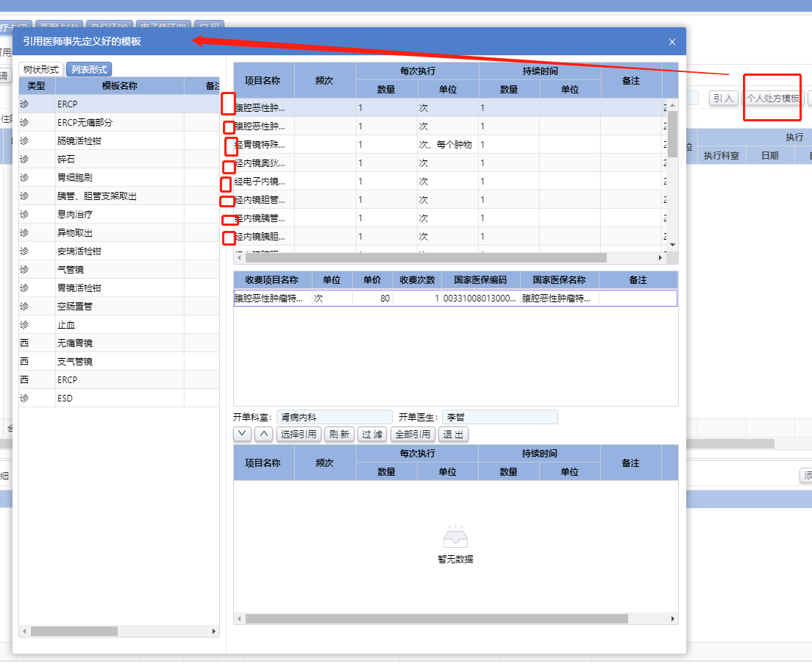Select the 支气管镜 template
The image size is (812, 664).
(x=119, y=362)
